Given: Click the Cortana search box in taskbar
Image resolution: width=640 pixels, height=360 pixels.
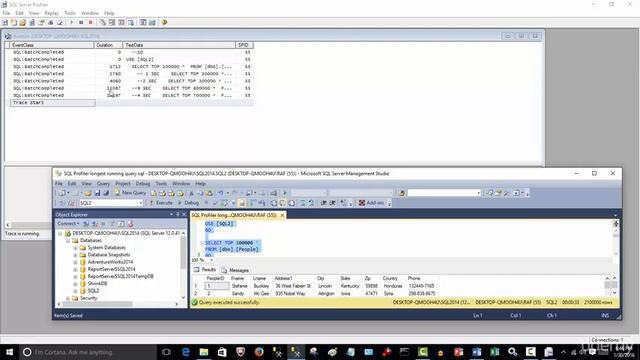Looking at the screenshot, I should [87, 352].
